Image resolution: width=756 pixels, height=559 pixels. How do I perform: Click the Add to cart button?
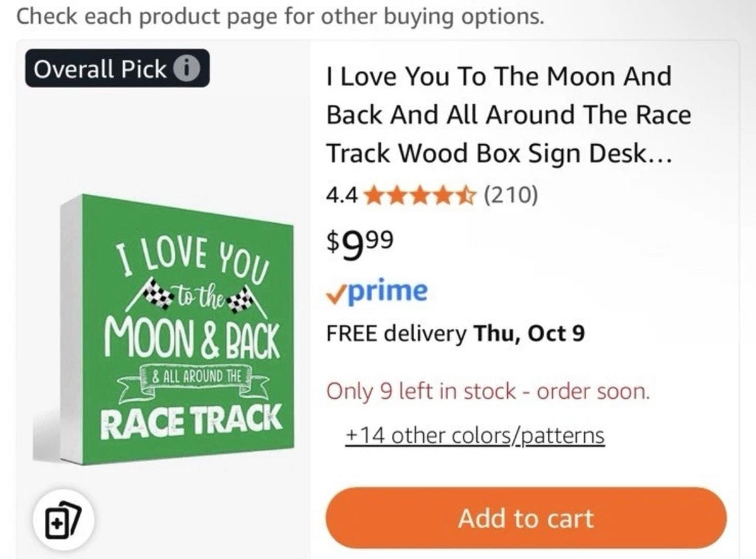pos(525,518)
